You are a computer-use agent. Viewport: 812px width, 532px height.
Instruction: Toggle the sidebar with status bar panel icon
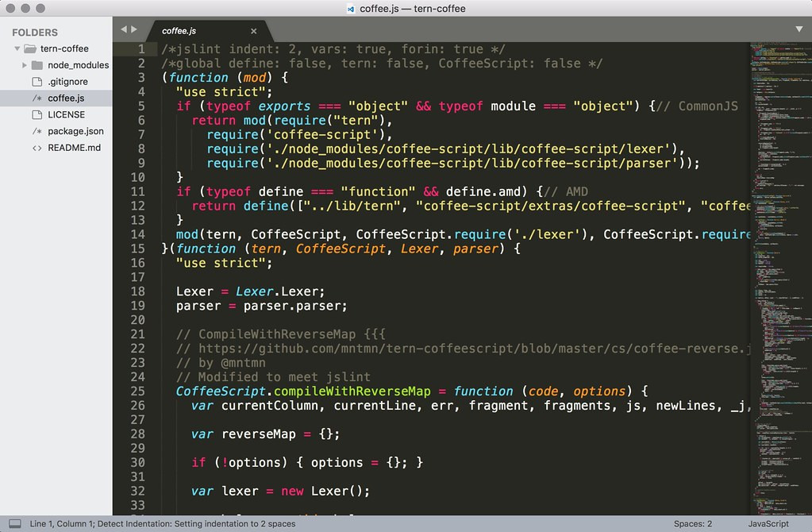click(15, 524)
